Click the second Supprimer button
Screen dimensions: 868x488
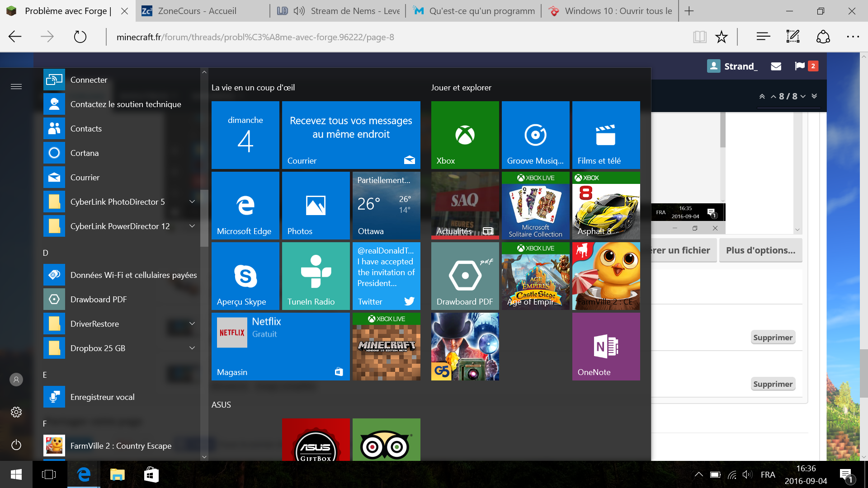(x=773, y=384)
